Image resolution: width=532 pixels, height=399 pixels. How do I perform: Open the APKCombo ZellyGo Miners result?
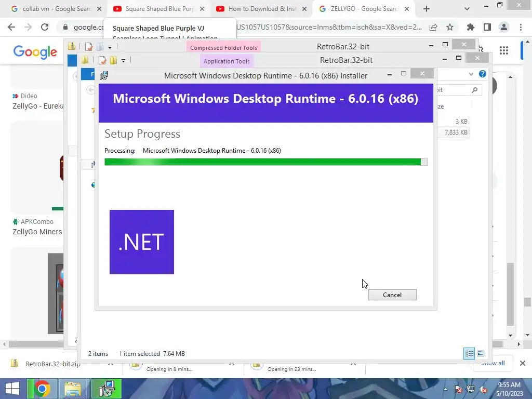pos(37,232)
